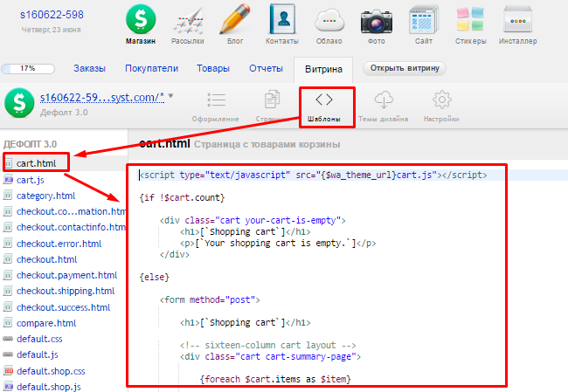Click the link icon beside default.js
This screenshot has width=568, height=392.
[8, 354]
